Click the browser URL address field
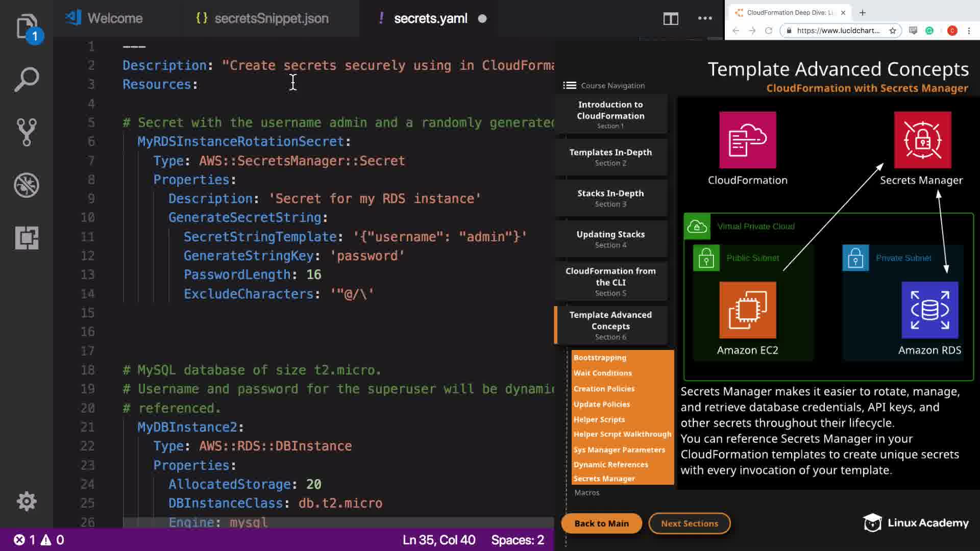980x551 pixels. [838, 31]
